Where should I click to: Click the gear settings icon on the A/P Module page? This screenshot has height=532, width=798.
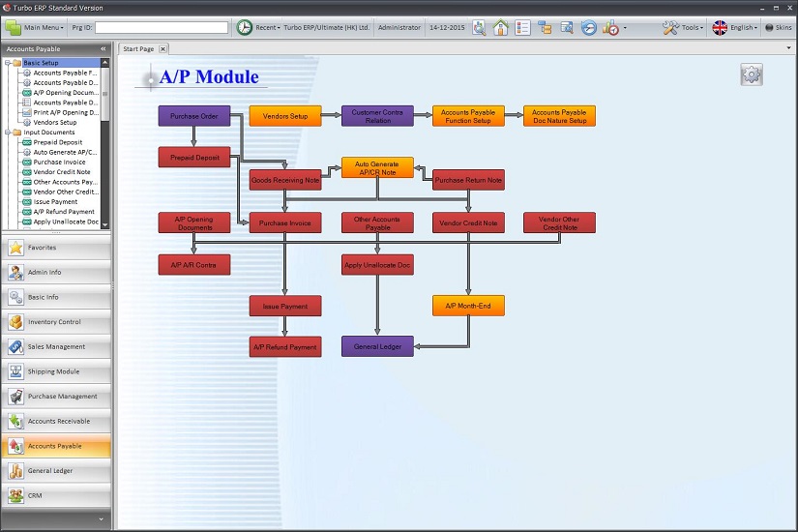(751, 74)
